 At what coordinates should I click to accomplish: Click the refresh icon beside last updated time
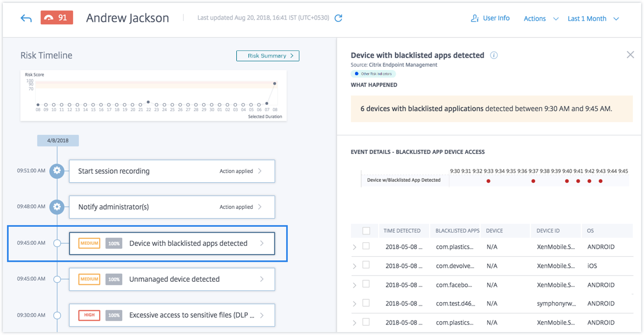coord(339,18)
